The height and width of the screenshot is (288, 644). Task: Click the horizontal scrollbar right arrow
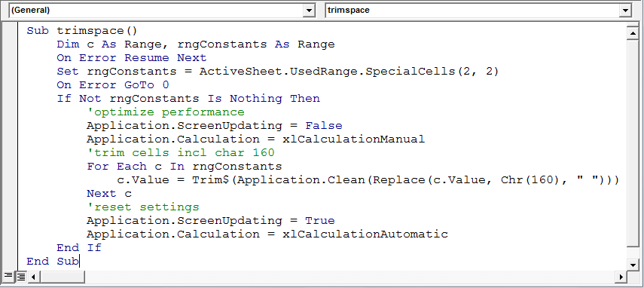(621, 277)
